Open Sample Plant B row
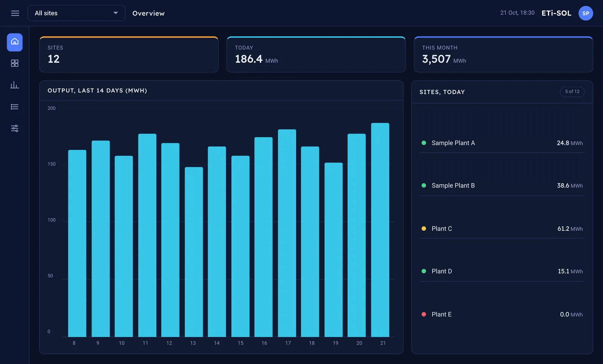 [x=502, y=186]
